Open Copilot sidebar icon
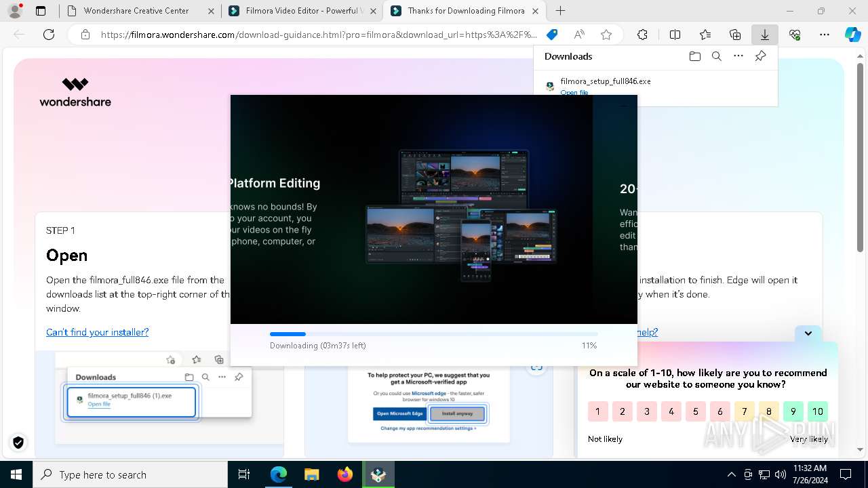Viewport: 868px width, 488px height. pyautogui.click(x=852, y=35)
